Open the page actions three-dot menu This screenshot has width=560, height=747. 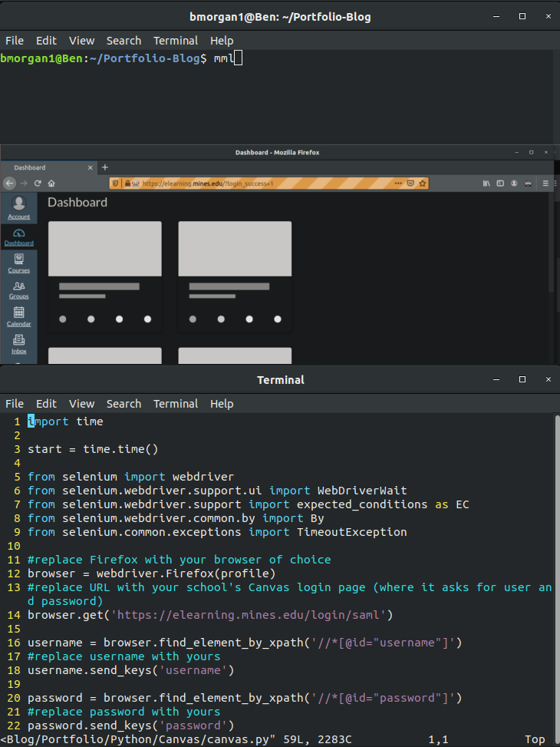[x=398, y=183]
